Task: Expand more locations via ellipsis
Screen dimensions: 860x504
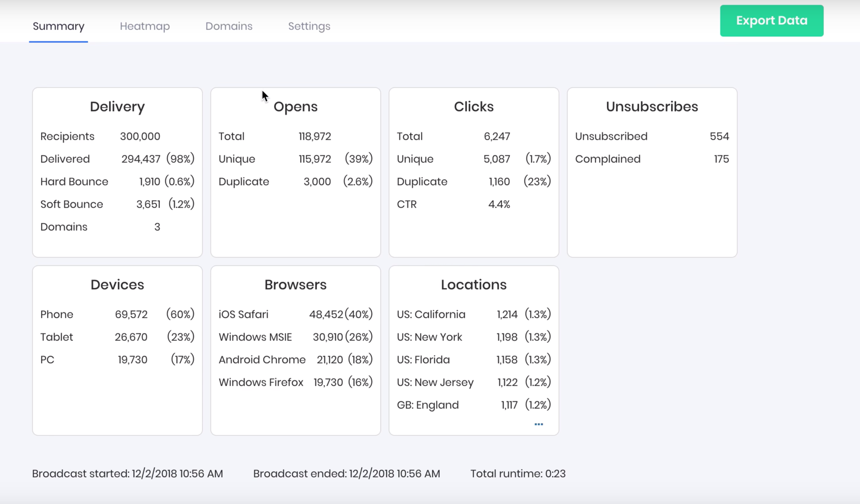Action: coord(538,424)
